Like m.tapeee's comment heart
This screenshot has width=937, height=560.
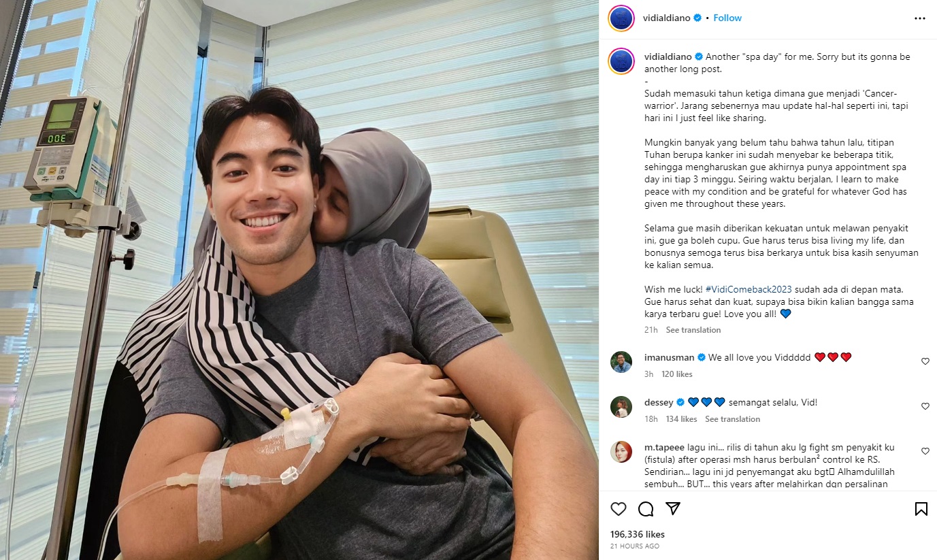coord(925,451)
